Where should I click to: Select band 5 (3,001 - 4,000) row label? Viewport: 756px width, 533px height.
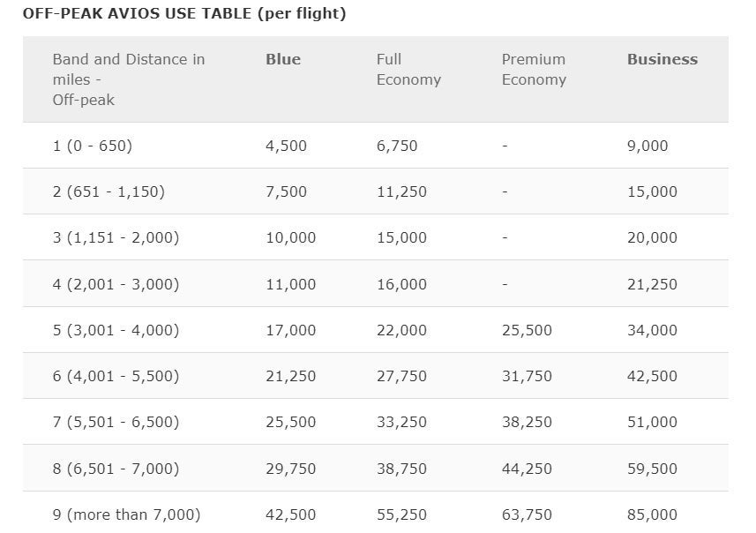point(116,330)
